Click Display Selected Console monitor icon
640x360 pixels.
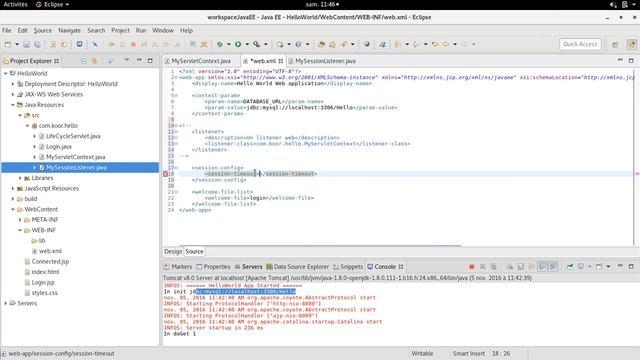tap(581, 267)
